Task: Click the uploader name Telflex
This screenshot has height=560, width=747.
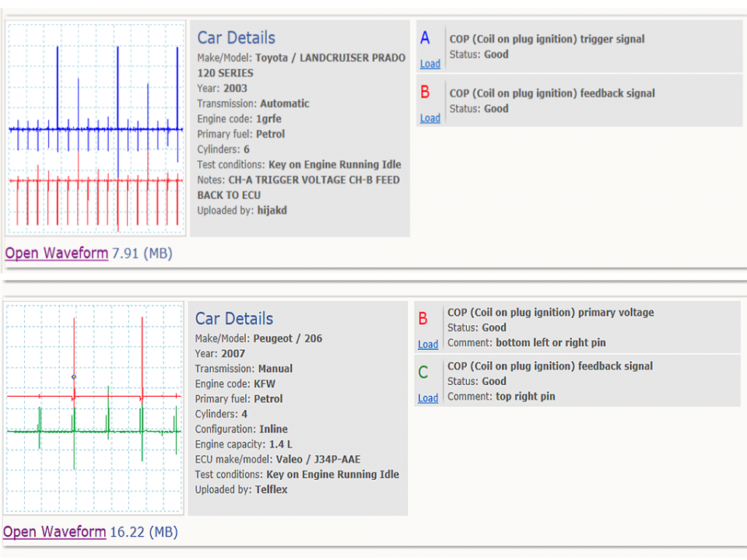Action: click(x=271, y=489)
